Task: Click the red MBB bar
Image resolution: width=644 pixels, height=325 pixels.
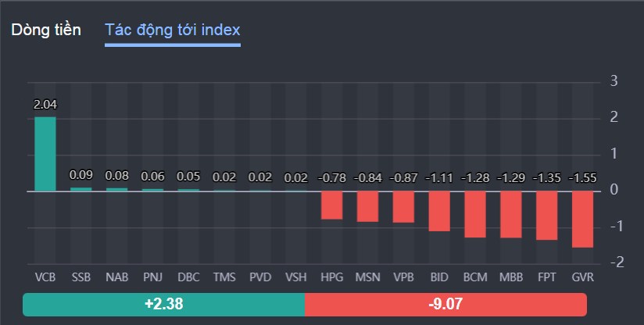Action: pos(510,214)
